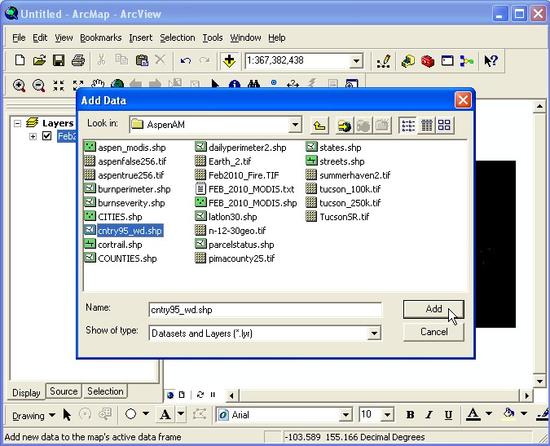Toggle Underline text formatting
The height and width of the screenshot is (446, 550).
pos(448,415)
